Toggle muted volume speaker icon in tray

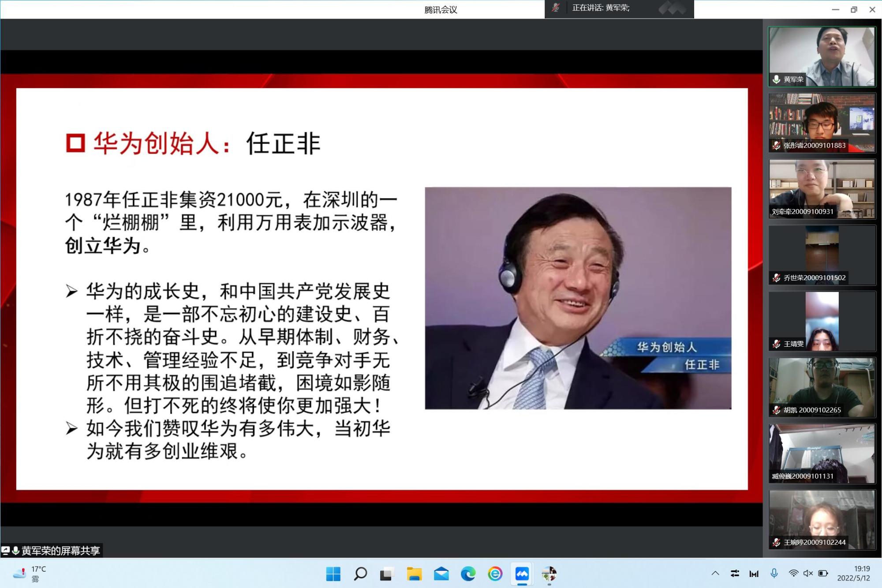pyautogui.click(x=808, y=573)
